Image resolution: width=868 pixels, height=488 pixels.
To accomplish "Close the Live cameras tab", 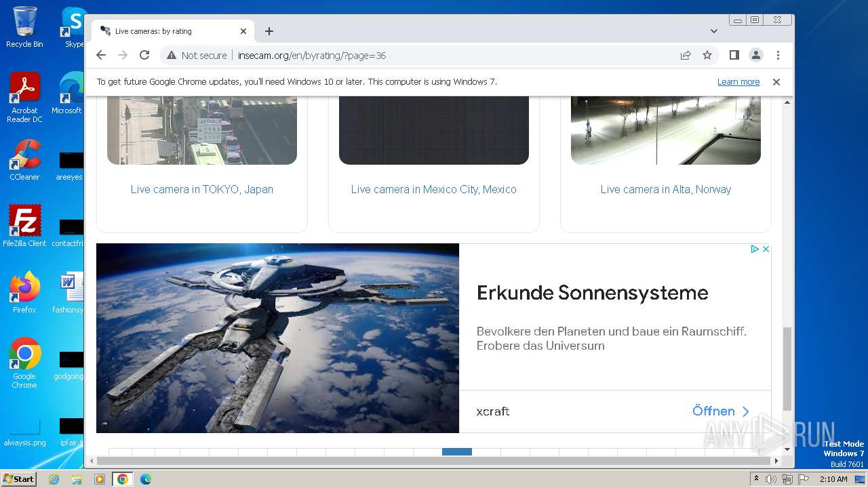I will [243, 31].
